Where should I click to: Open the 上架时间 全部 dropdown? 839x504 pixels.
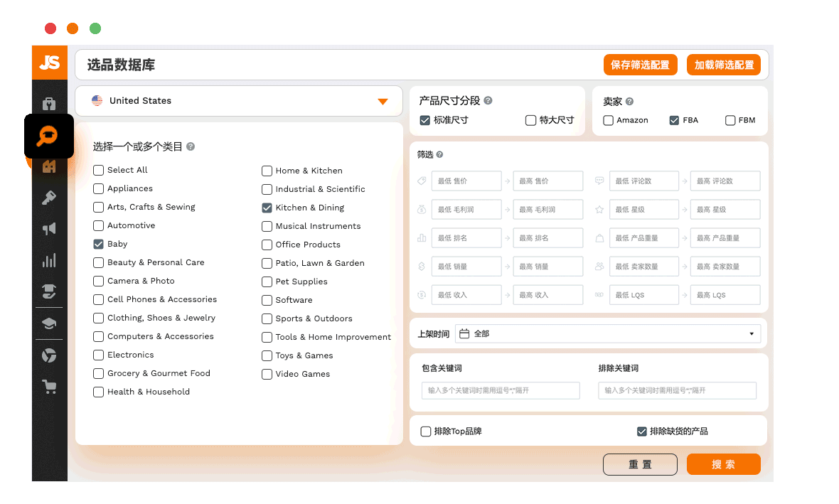pyautogui.click(x=608, y=334)
